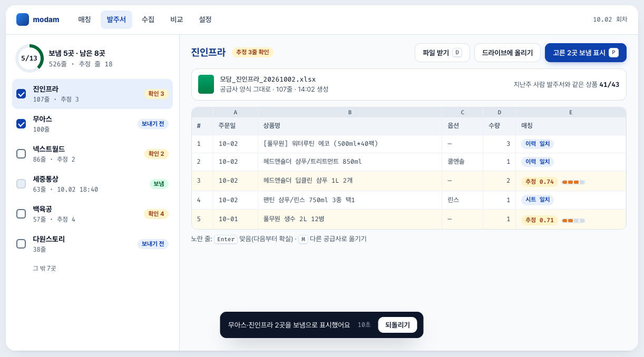
Task: Click the 이력 일치 tag in row 1
Action: click(x=538, y=144)
